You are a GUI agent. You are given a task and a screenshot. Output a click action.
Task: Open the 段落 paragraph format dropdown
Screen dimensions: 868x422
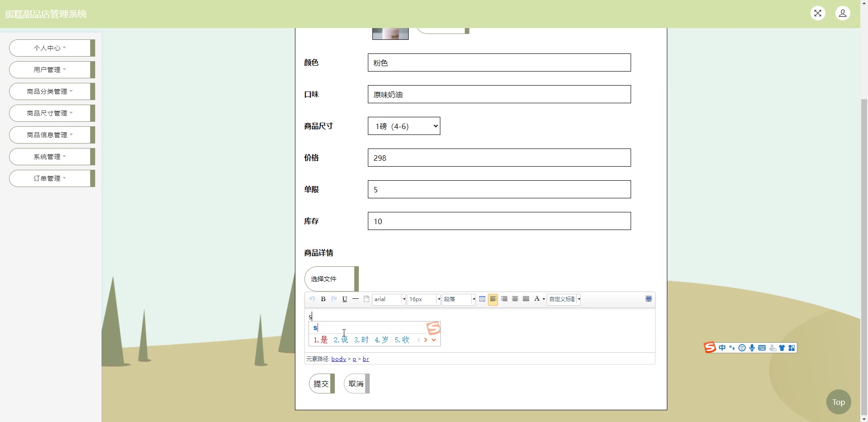(458, 299)
